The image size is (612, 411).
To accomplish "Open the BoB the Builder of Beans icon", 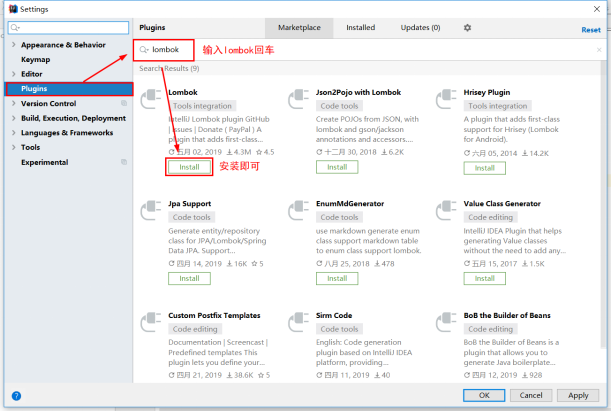I will click(446, 322).
